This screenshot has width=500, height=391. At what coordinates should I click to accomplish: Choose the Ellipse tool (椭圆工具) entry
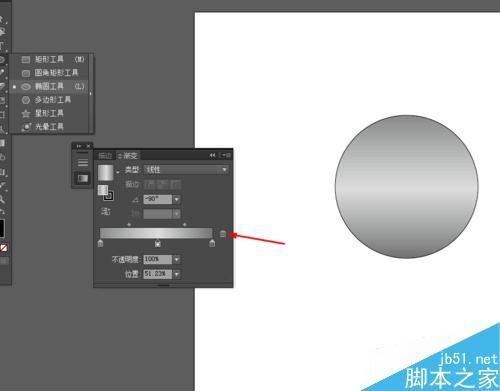[49, 87]
